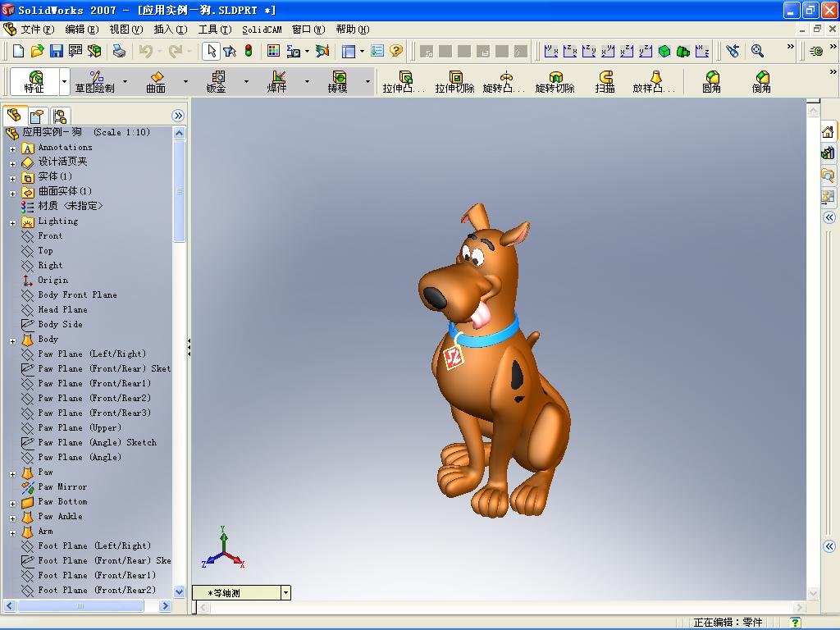Select the Sketch (草图绘制) toolbar button
The width and height of the screenshot is (840, 630).
(95, 82)
